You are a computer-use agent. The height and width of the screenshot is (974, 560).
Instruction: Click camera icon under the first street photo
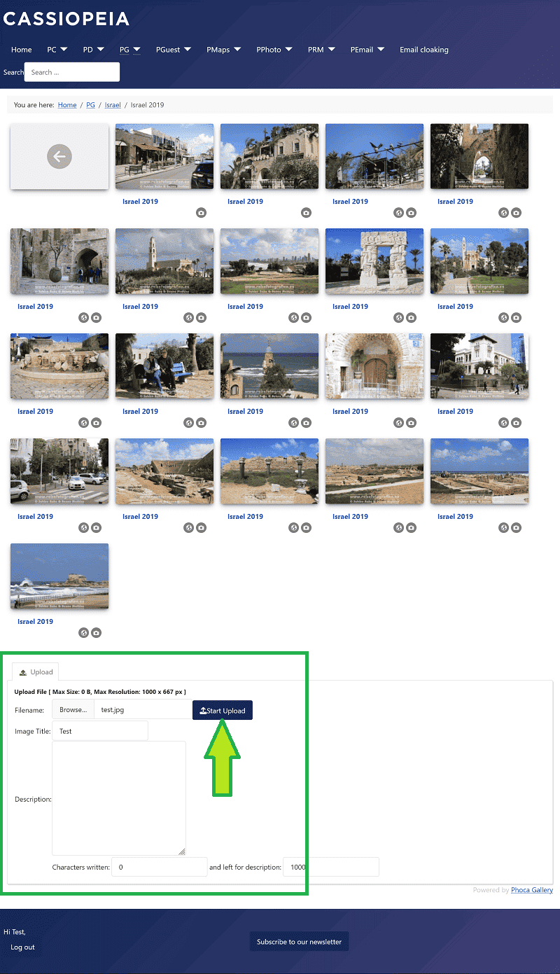[x=201, y=213]
